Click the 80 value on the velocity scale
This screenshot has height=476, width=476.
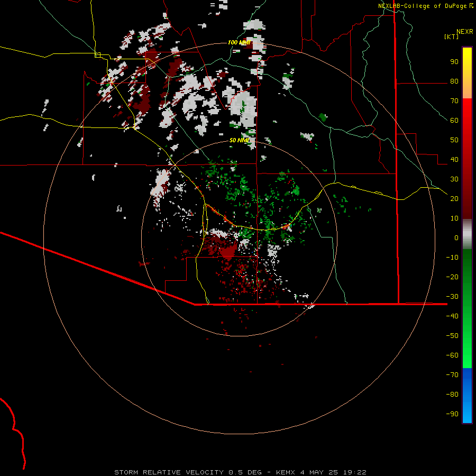(x=454, y=81)
